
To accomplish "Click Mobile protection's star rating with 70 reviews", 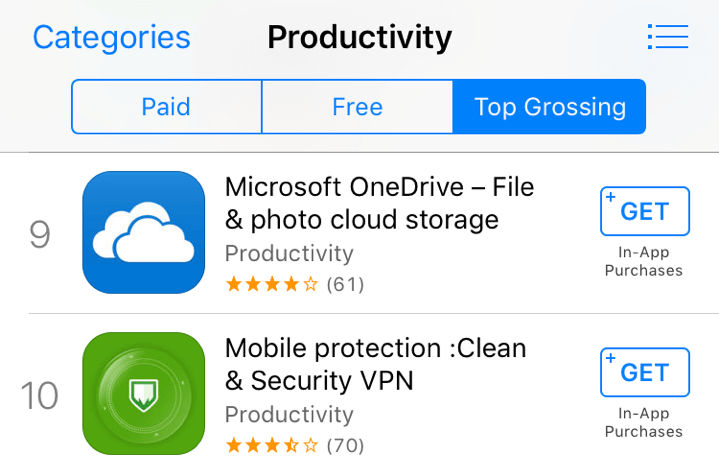I will tap(294, 445).
